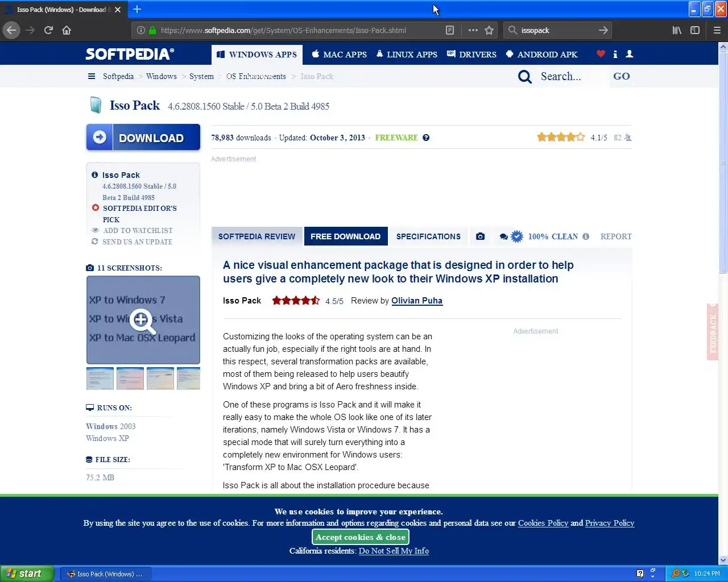Open the Free Download tab

346,236
